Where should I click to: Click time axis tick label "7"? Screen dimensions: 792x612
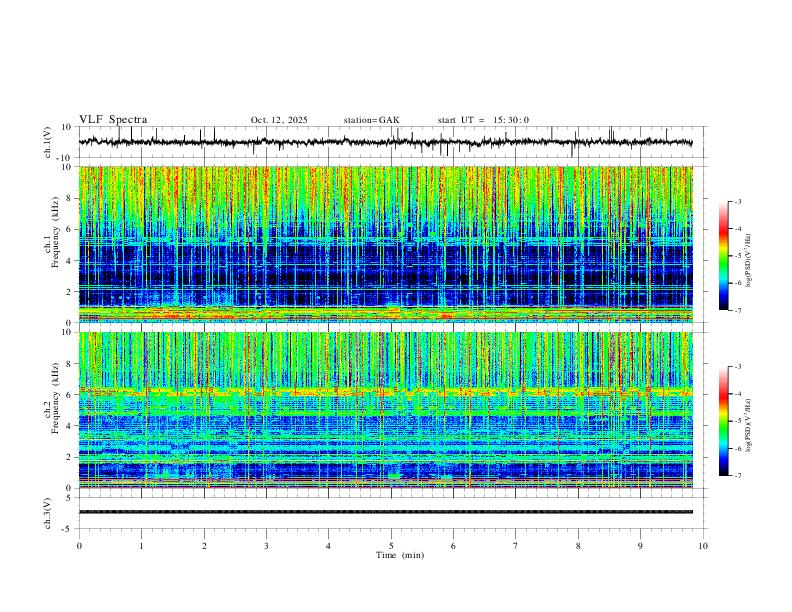click(516, 546)
